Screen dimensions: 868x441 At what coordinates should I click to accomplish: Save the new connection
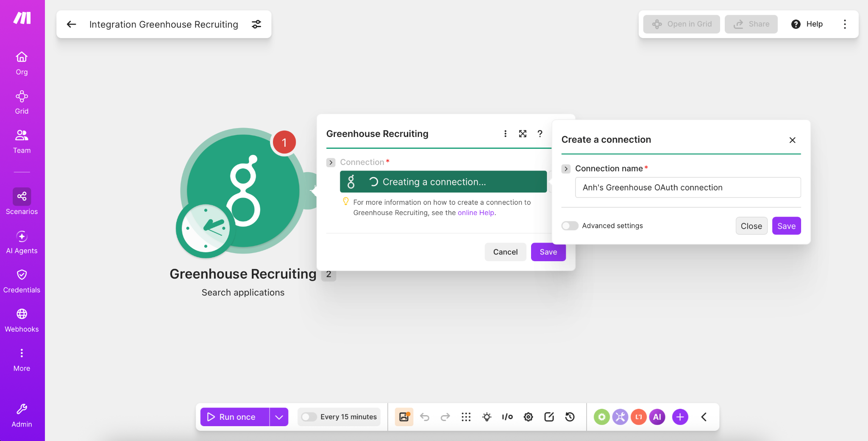click(x=786, y=226)
